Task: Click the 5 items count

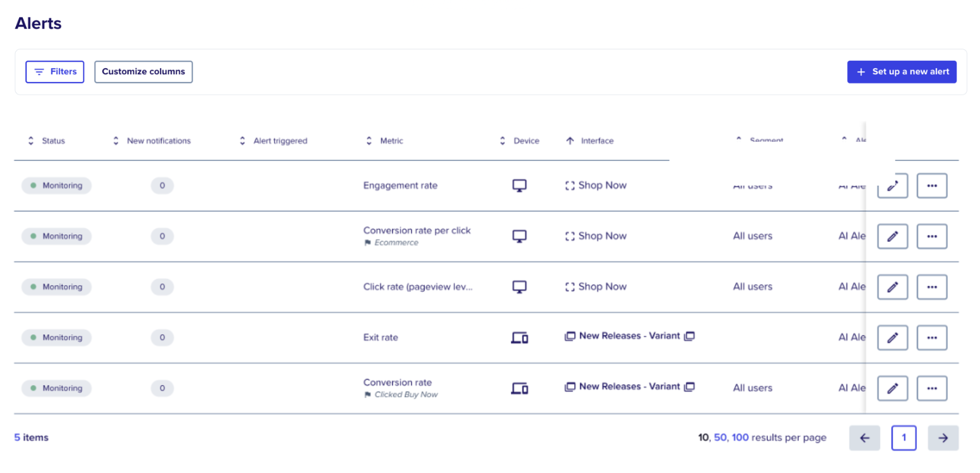Action: pyautogui.click(x=31, y=437)
